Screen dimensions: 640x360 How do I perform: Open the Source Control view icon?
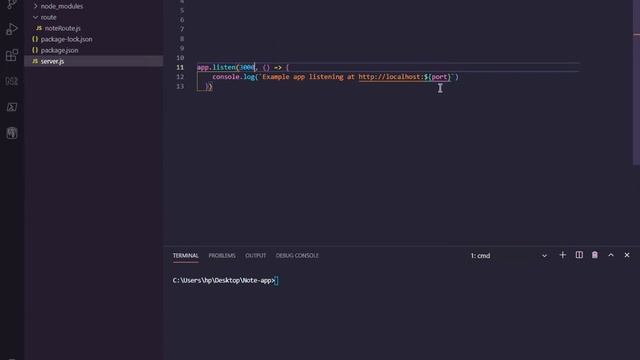pos(12,4)
